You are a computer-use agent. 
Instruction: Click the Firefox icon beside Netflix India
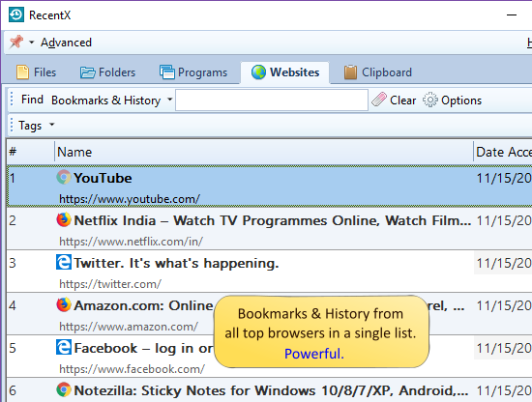(x=64, y=219)
